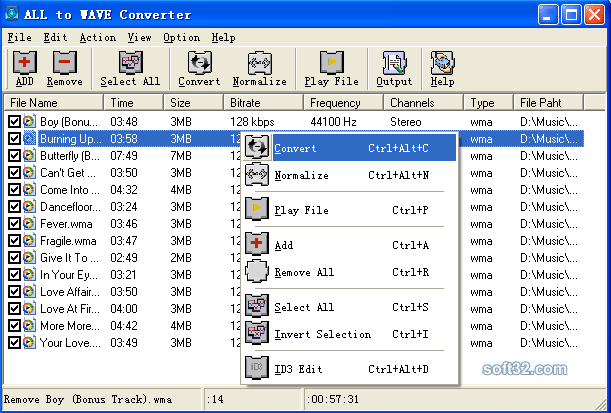Click the 44100 Hz frequency cell
The image size is (611, 413).
[333, 122]
